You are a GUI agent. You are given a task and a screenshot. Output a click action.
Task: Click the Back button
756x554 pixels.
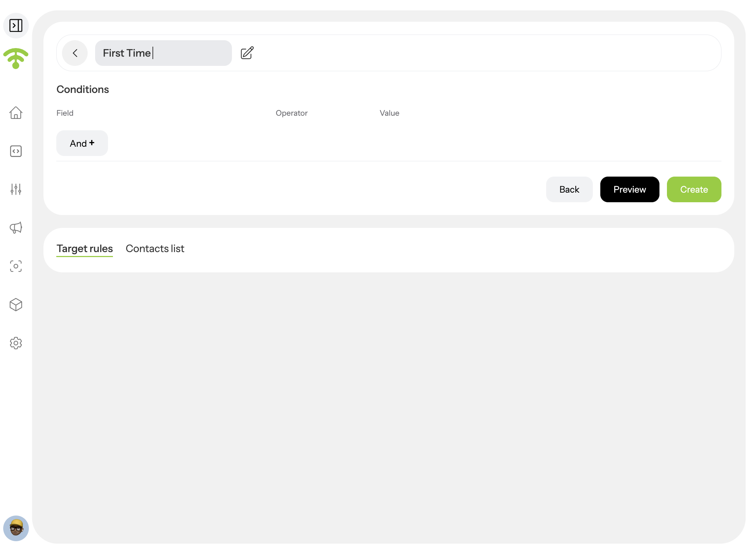click(569, 189)
